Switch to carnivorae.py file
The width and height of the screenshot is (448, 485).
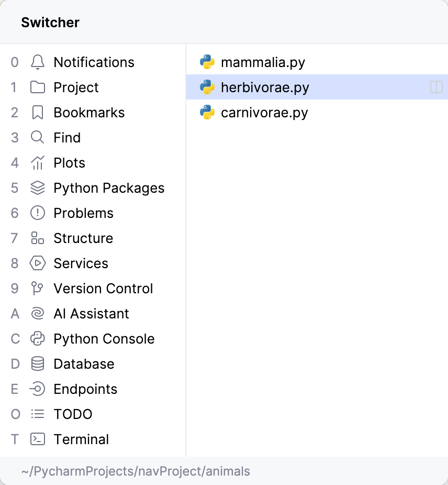tap(264, 113)
